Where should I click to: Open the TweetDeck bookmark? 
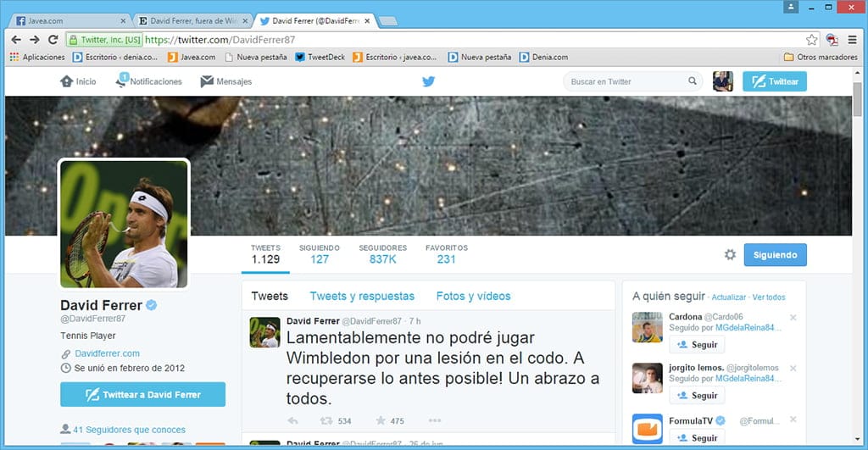coord(320,57)
